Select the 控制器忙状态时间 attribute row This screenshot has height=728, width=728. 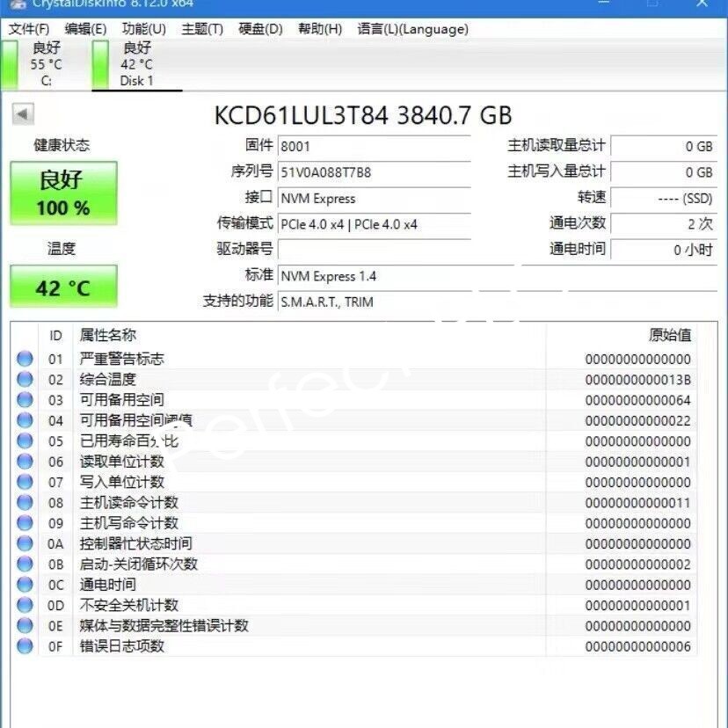353,543
